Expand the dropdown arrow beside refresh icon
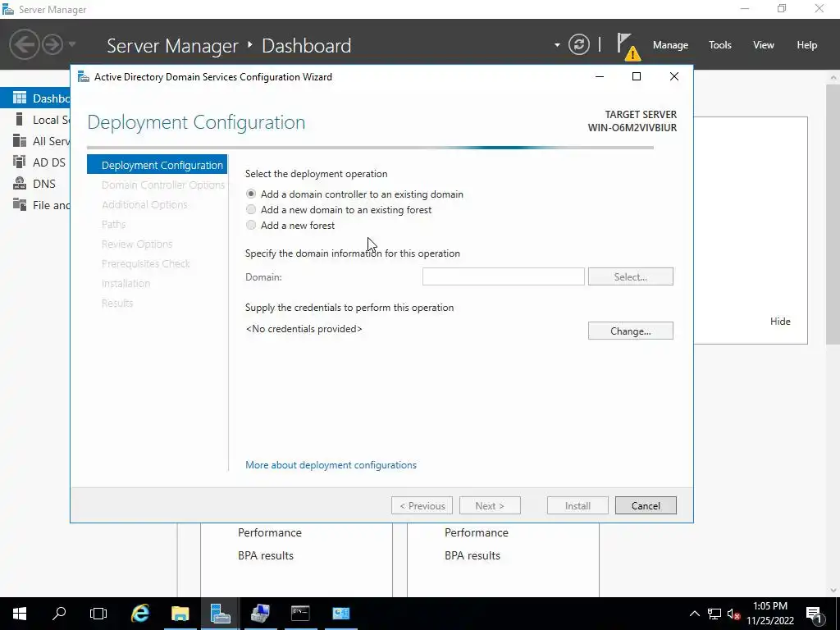This screenshot has height=630, width=840. (557, 45)
